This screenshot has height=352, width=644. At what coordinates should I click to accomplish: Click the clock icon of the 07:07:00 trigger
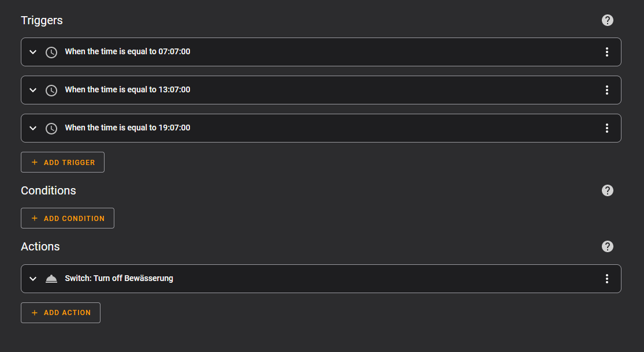click(x=51, y=52)
